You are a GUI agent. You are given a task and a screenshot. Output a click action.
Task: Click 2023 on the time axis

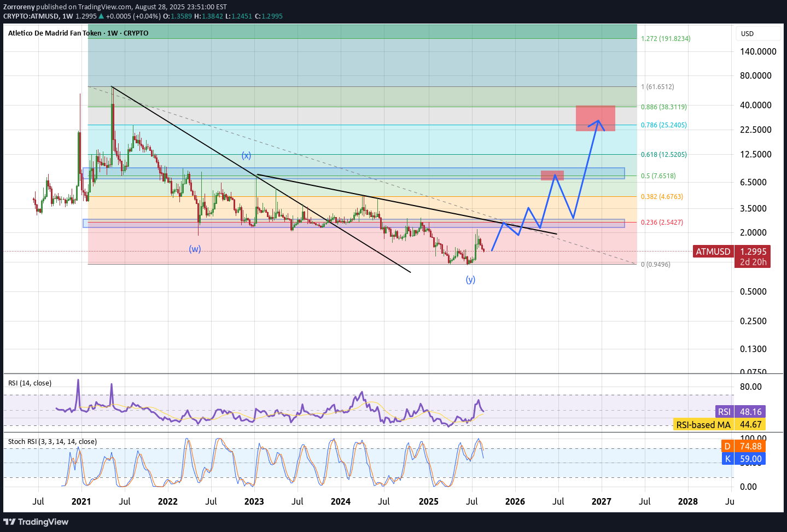[254, 501]
